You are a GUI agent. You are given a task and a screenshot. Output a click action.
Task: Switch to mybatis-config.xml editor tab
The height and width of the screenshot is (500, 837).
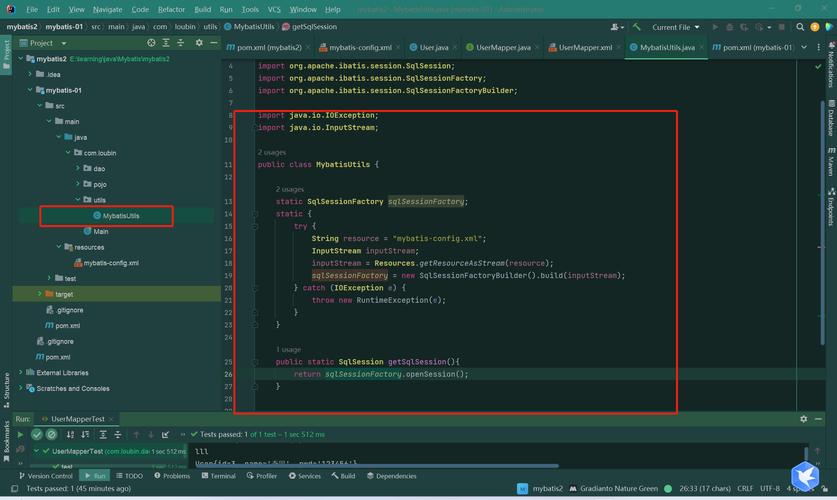click(x=360, y=47)
